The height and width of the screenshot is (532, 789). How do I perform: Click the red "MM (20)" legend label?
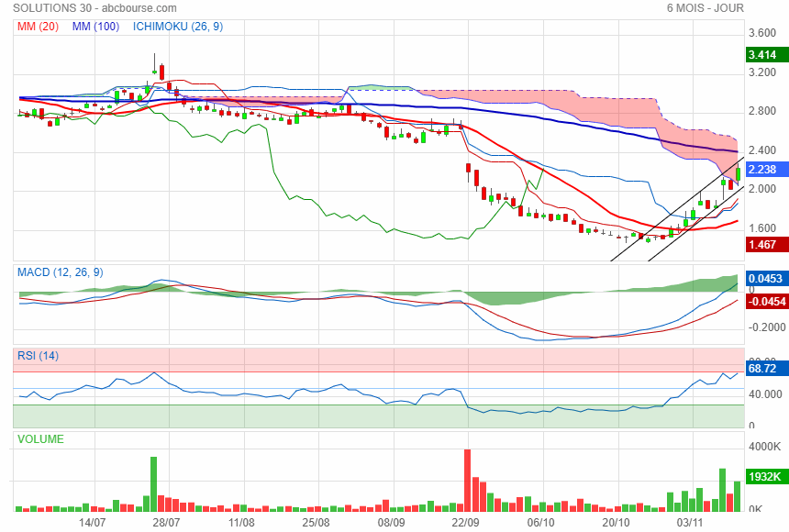click(x=39, y=27)
